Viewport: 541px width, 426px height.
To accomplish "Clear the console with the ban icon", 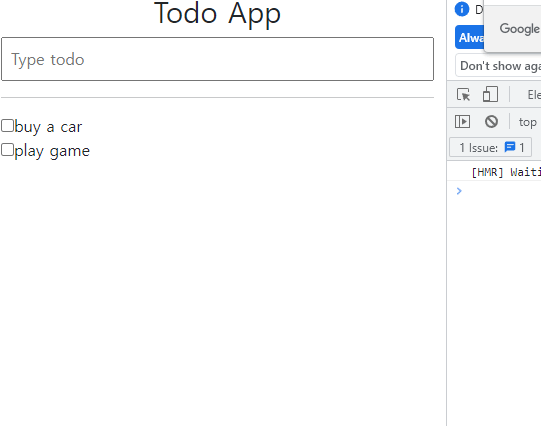I will [491, 121].
